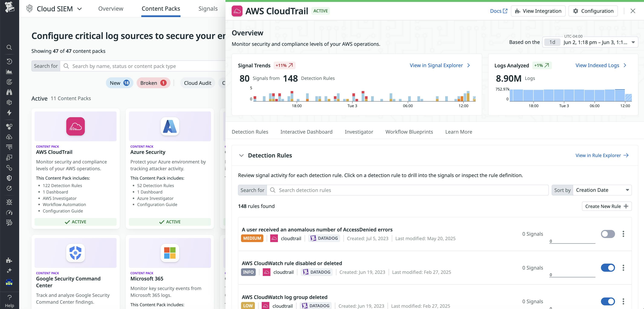This screenshot has width=644, height=309.
Task: Turn off the CloudWatch log group deleted toggle
Action: [x=608, y=301]
